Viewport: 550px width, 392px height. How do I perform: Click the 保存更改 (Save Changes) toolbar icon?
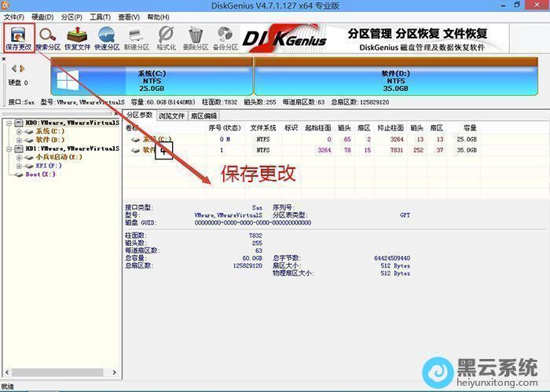click(17, 36)
